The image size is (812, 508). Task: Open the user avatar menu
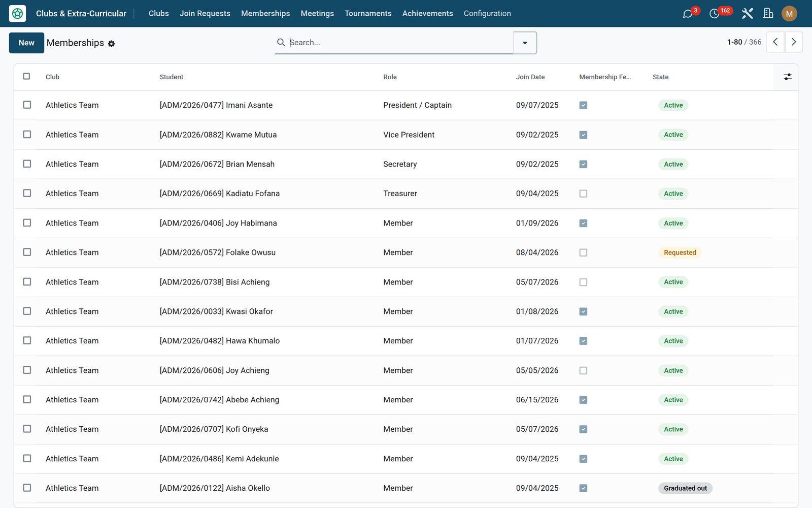coord(789,14)
